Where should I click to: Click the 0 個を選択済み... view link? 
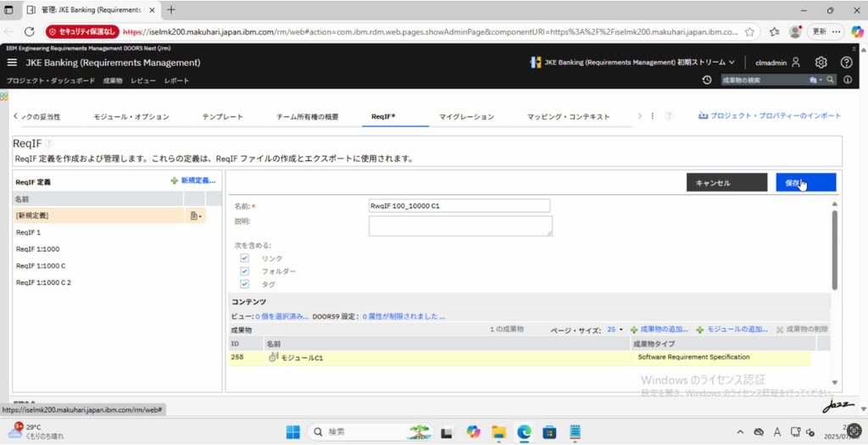[x=281, y=317]
